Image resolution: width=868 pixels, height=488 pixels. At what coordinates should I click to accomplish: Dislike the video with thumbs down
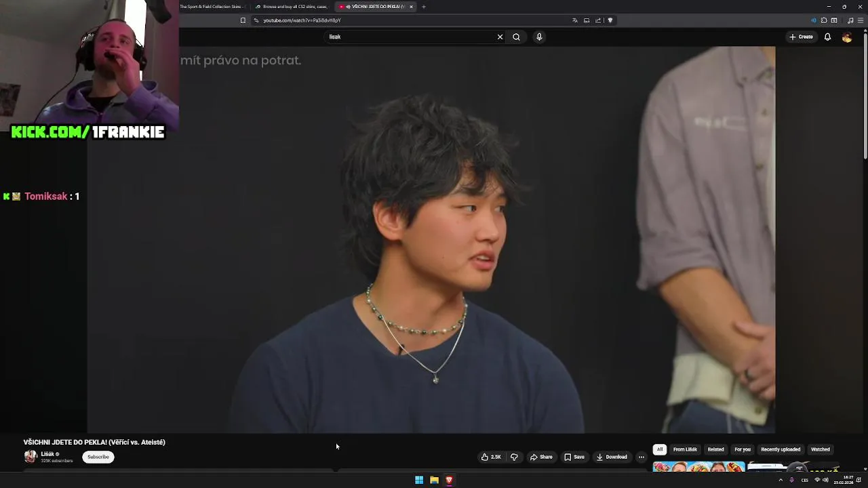(514, 457)
